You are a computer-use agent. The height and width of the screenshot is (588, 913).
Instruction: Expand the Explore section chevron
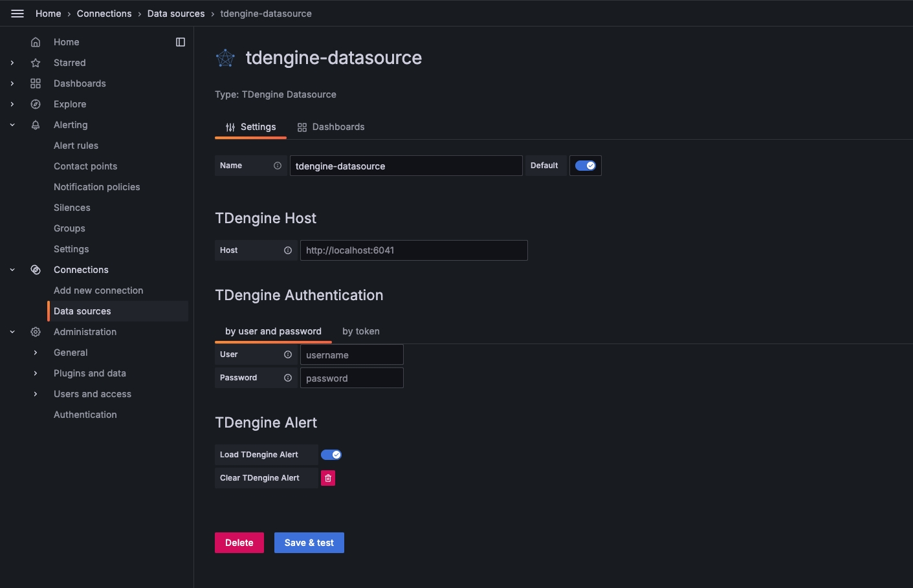pos(12,104)
